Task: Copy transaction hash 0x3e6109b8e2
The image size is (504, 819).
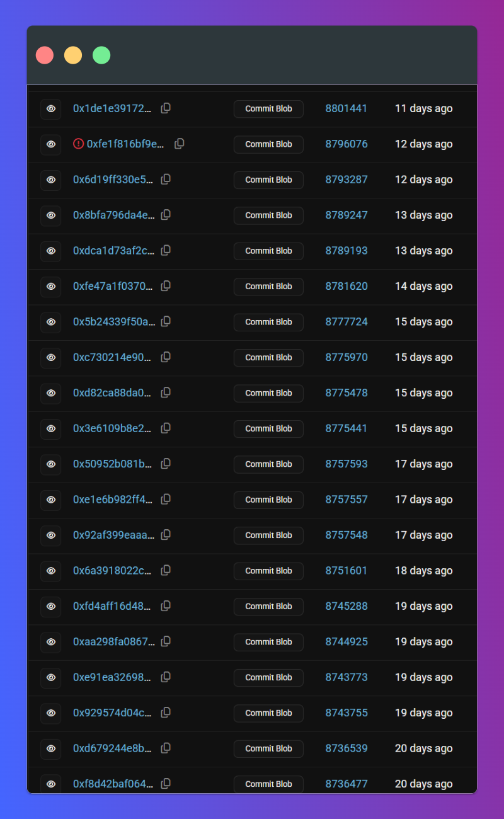Action: pyautogui.click(x=166, y=428)
